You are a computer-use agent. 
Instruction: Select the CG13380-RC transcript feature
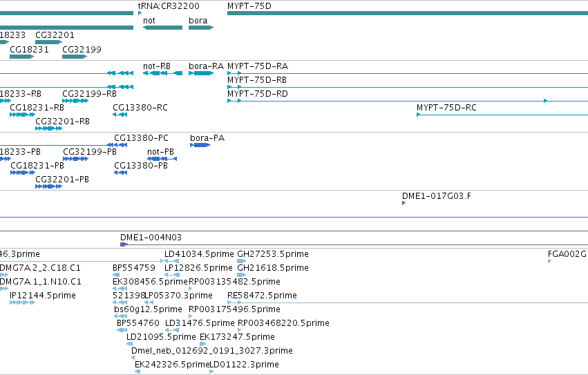(x=120, y=115)
